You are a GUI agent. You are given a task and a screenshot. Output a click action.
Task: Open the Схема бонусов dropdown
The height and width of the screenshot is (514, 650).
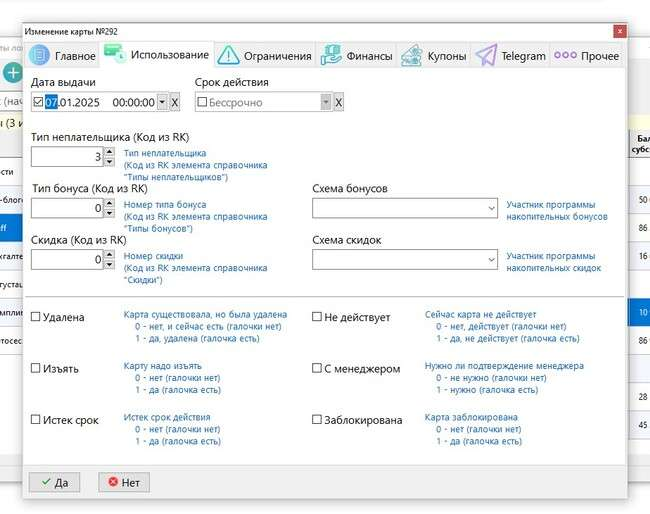pos(490,208)
